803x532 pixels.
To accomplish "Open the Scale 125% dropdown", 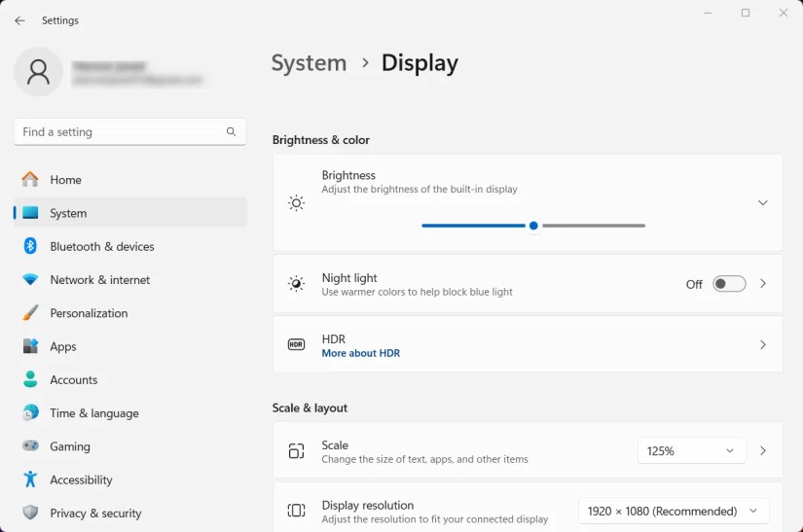I will point(691,451).
